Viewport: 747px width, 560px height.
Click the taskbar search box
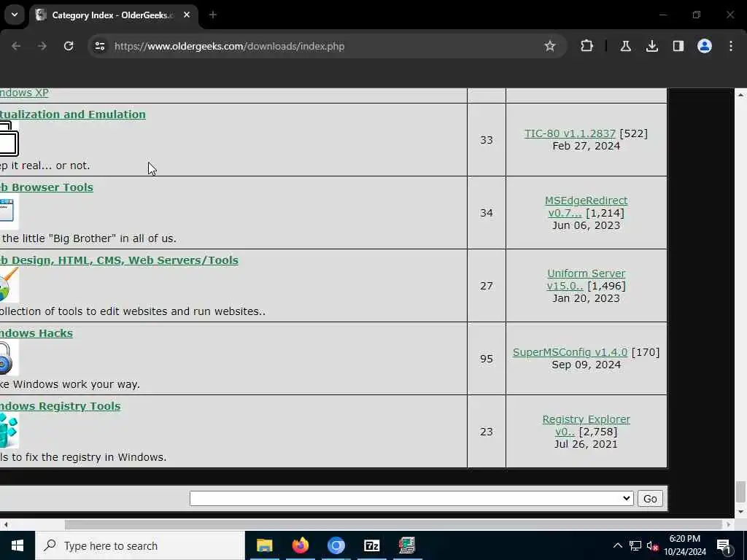coord(139,545)
